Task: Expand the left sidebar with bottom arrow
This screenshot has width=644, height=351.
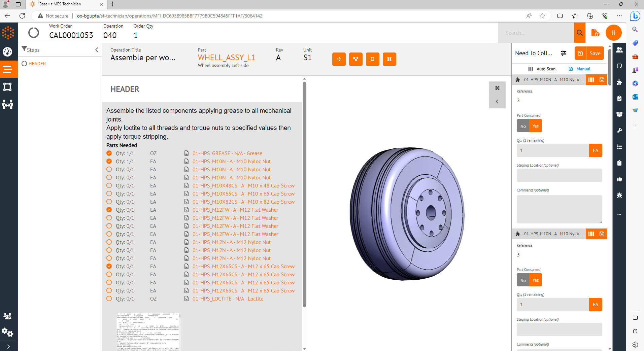Action: 8,346
